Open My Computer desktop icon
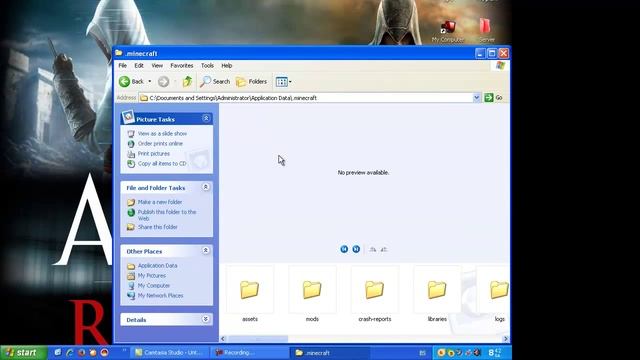The image size is (640, 360). (448, 31)
